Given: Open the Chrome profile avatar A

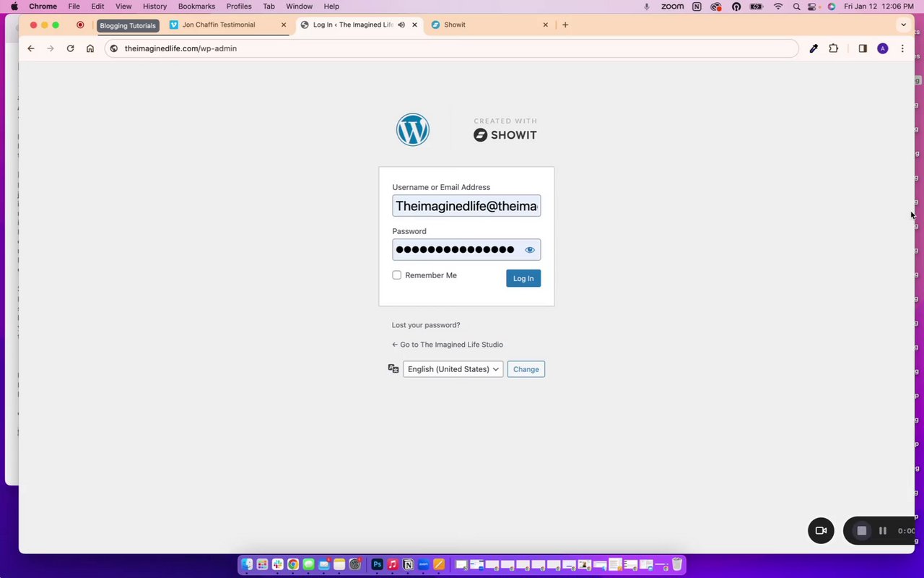Looking at the screenshot, I should pyautogui.click(x=883, y=48).
